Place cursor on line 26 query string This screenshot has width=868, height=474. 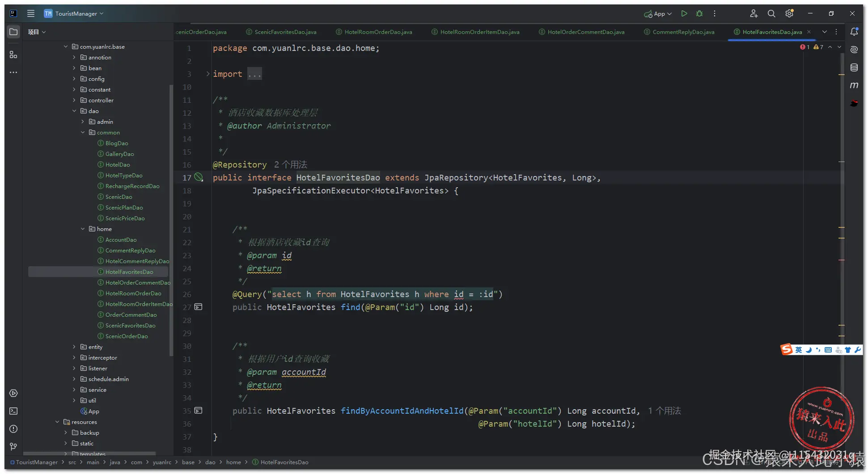tap(382, 294)
